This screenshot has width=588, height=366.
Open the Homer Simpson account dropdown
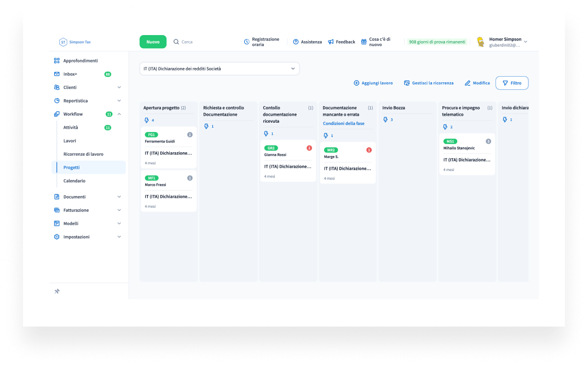(526, 42)
